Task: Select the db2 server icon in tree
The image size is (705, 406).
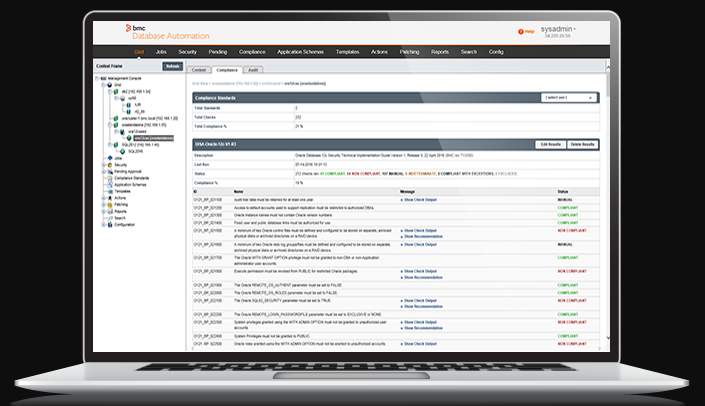Action: click(x=116, y=91)
